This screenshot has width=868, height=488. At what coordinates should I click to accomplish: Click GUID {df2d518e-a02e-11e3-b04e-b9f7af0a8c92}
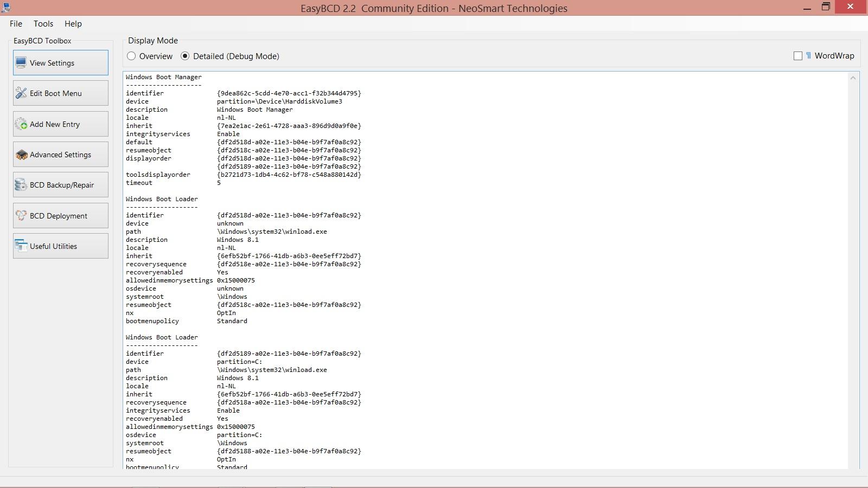tap(289, 264)
